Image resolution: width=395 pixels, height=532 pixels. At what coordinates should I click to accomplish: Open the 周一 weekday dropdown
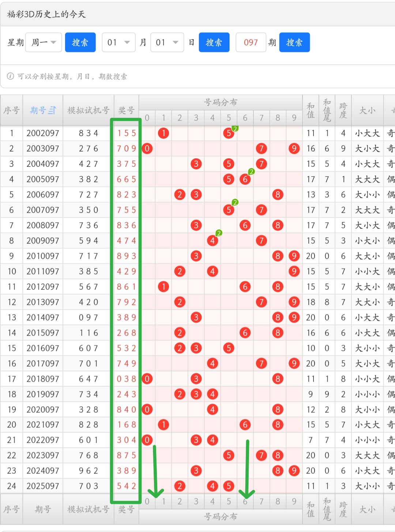(44, 42)
